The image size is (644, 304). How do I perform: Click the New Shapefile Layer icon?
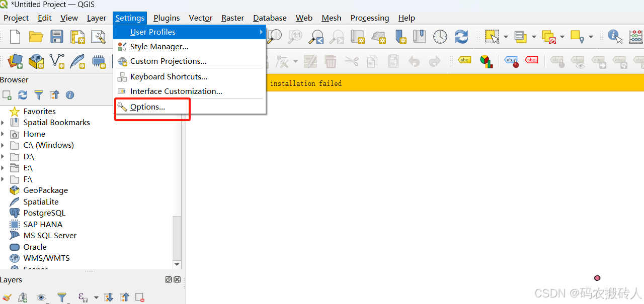(57, 61)
